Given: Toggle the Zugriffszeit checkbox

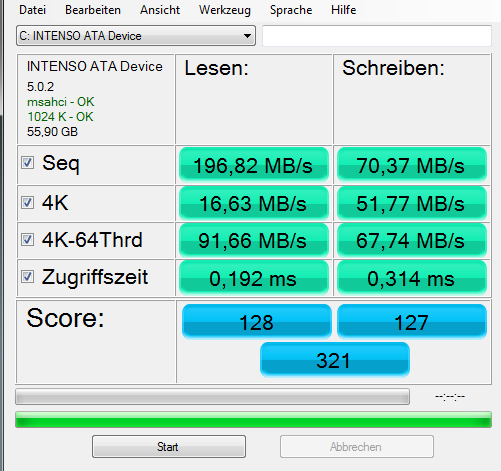Looking at the screenshot, I should click(27, 277).
